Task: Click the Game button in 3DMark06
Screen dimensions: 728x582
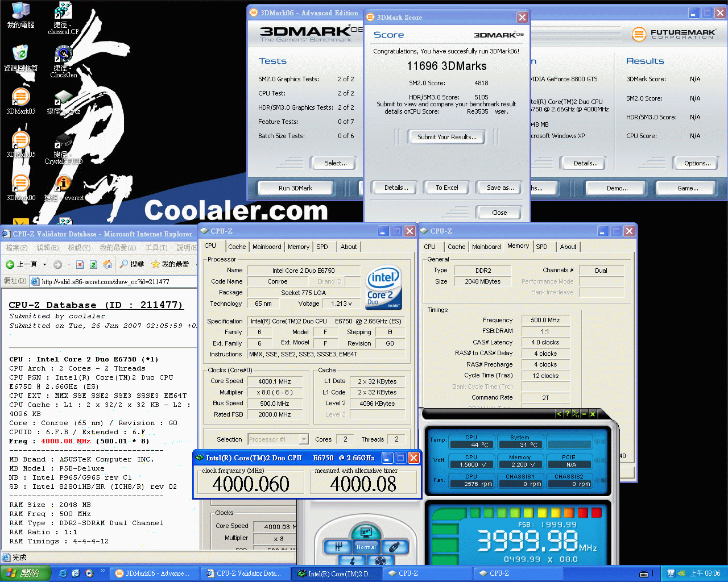Action: coord(687,188)
